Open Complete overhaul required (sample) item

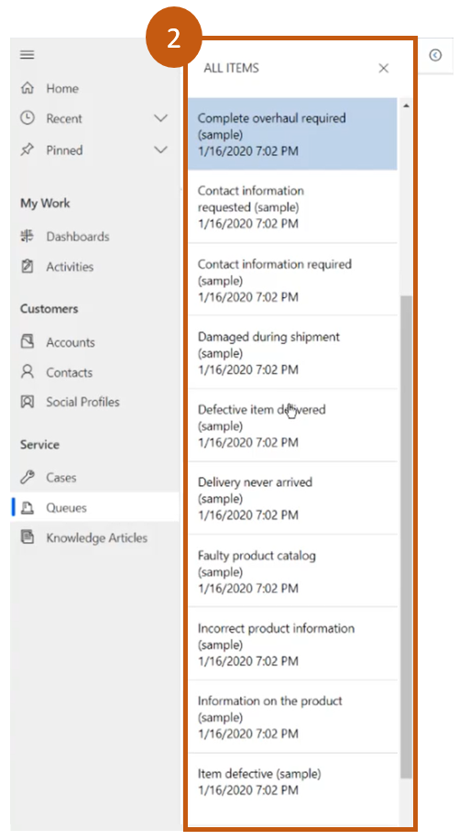pyautogui.click(x=293, y=134)
